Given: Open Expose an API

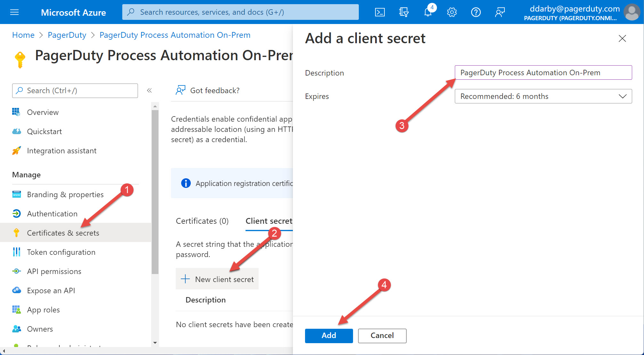Looking at the screenshot, I should click(51, 290).
